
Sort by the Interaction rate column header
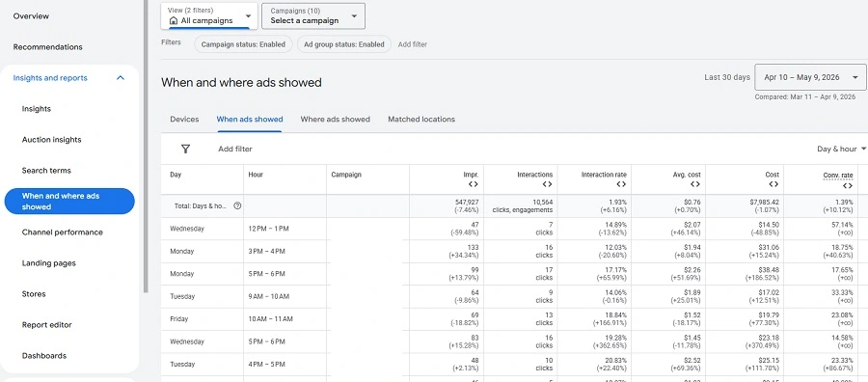pyautogui.click(x=604, y=175)
